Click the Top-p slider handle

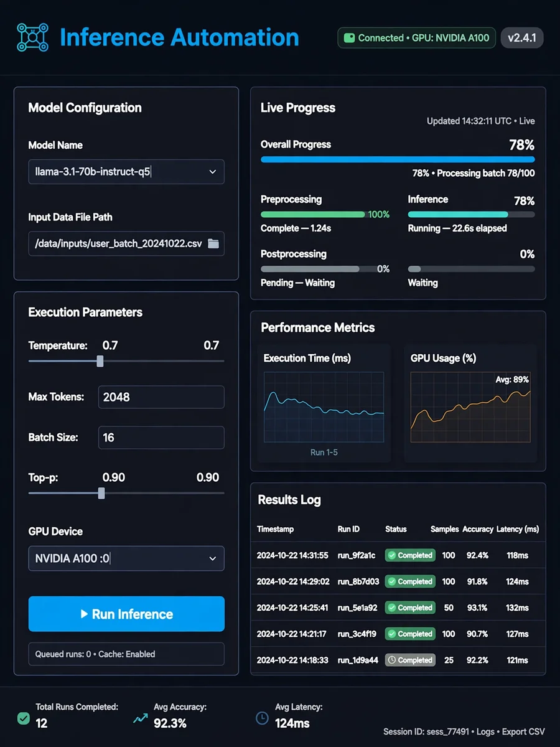(101, 493)
